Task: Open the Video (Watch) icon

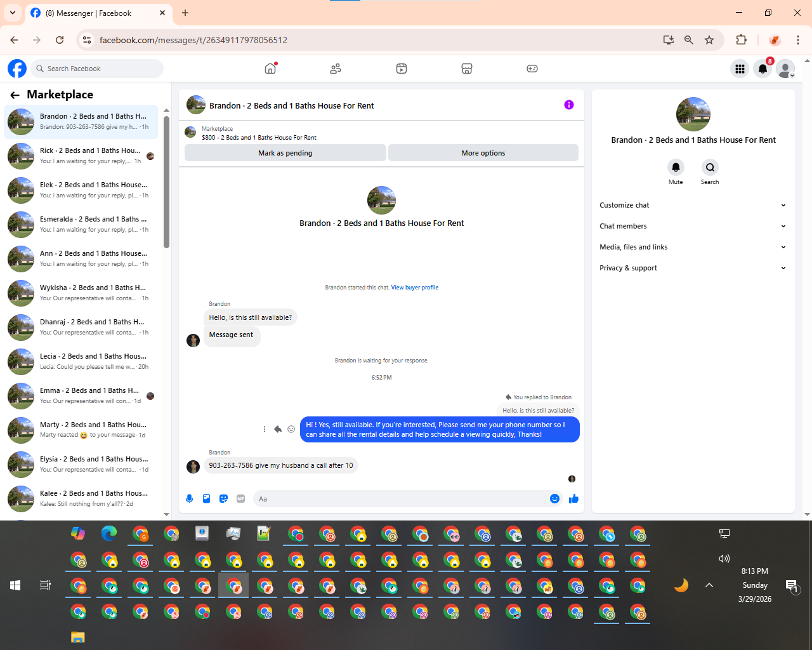Action: pyautogui.click(x=402, y=69)
